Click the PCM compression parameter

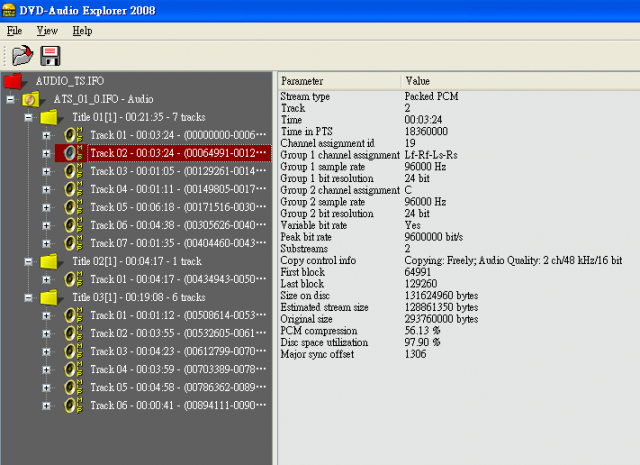[319, 331]
